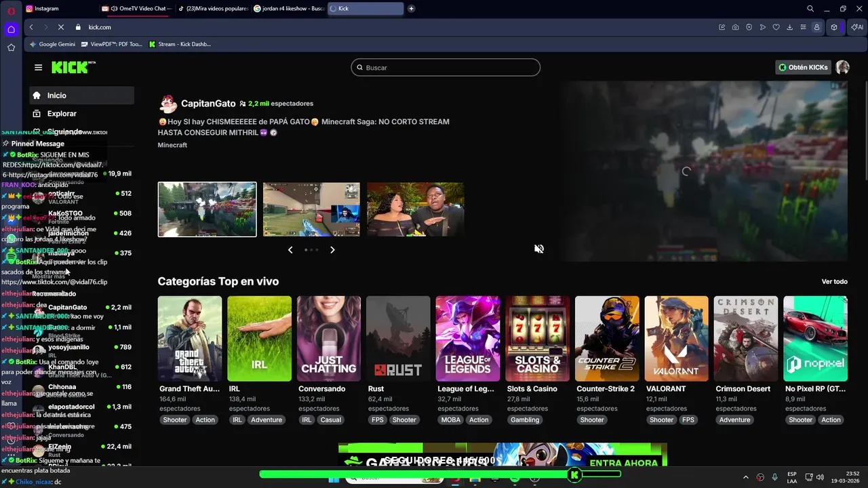The width and height of the screenshot is (868, 488).
Task: Open Grand Theft Auto V category card
Action: point(190,339)
